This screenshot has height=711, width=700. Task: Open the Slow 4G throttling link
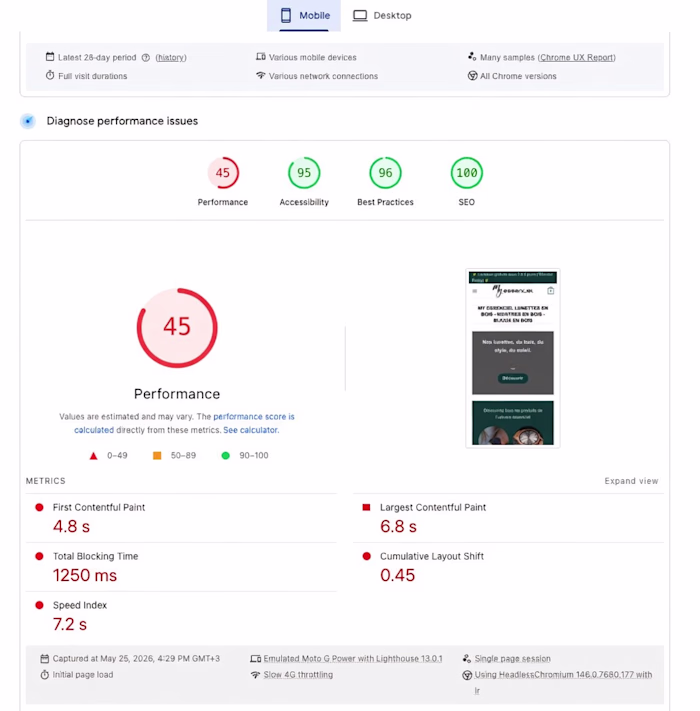(x=298, y=675)
